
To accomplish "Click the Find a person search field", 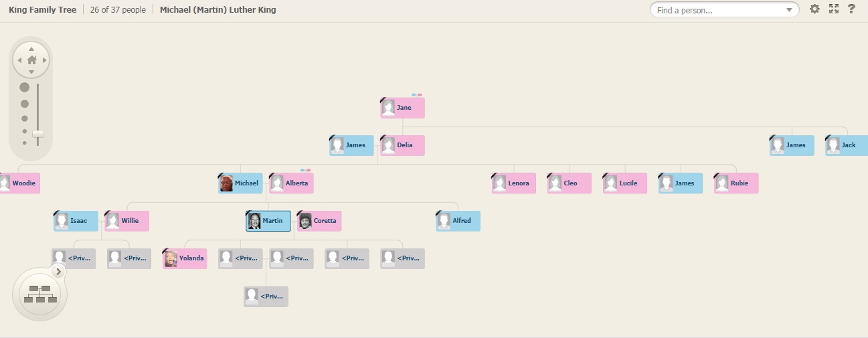I will pyautogui.click(x=717, y=10).
